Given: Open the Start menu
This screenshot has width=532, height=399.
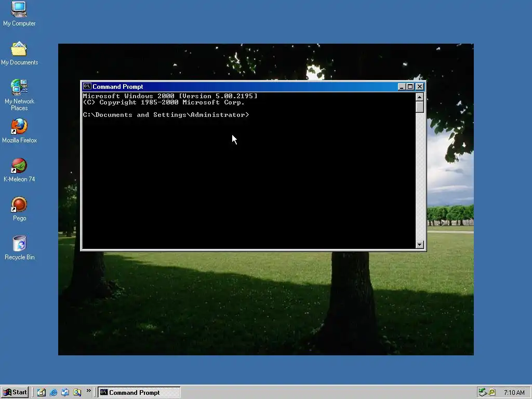Looking at the screenshot, I should click(x=15, y=392).
